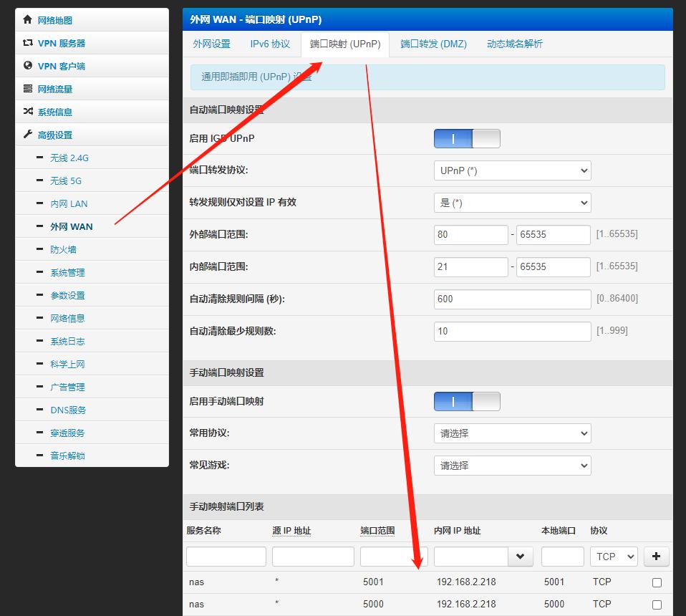Viewport: 686px width, 616px height.
Task: Open the 内网 IP 地址 picker arrow
Action: [x=521, y=556]
